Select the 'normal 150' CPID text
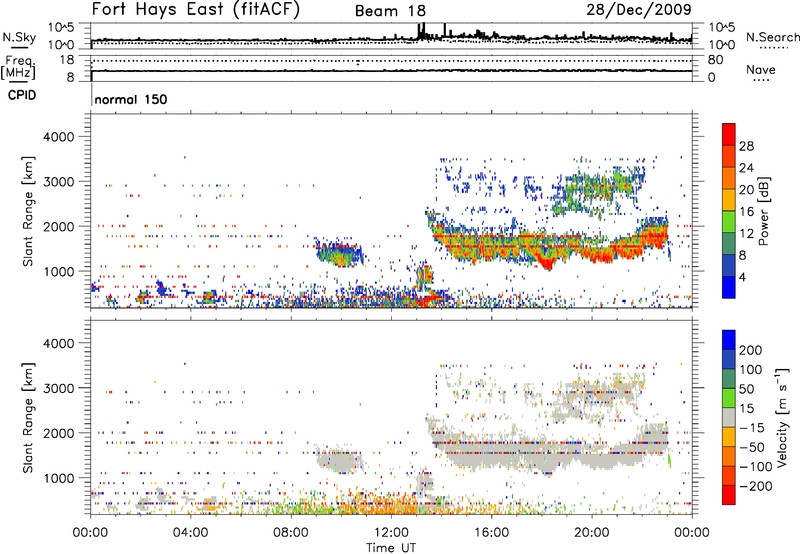Viewport: 800px width, 554px height. pos(131,99)
